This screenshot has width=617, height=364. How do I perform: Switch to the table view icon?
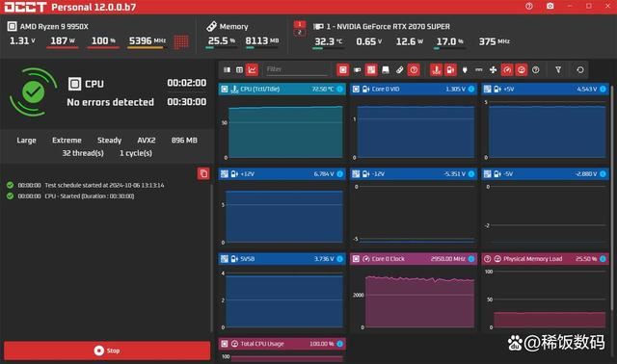tap(239, 70)
